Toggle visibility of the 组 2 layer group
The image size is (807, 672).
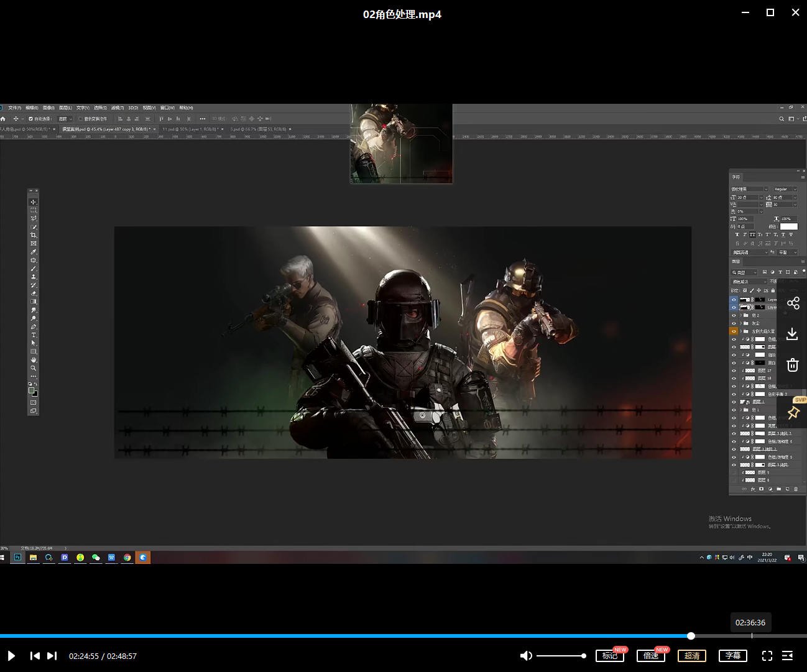(734, 315)
